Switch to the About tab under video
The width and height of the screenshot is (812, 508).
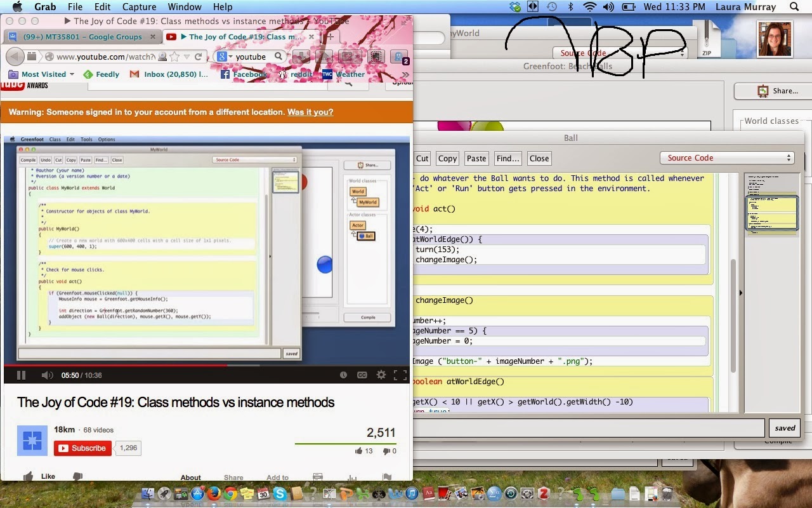(191, 478)
